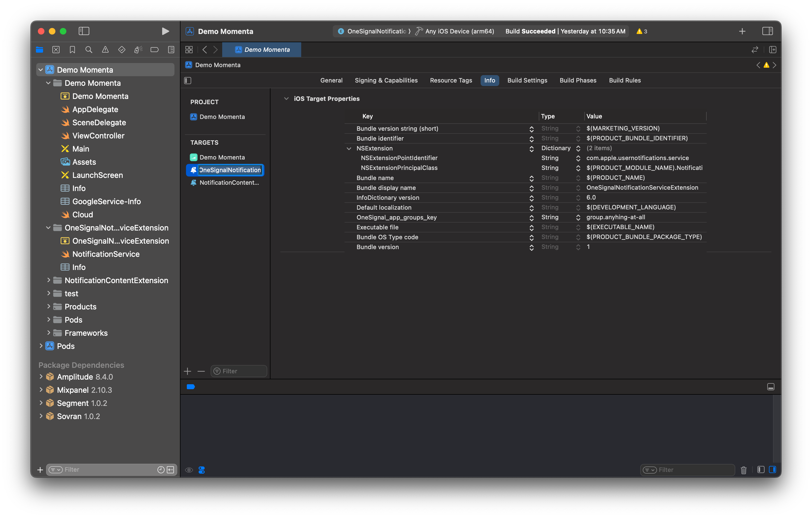Screen dimensions: 812x518
Task: Hide the debug area
Action: click(x=771, y=387)
